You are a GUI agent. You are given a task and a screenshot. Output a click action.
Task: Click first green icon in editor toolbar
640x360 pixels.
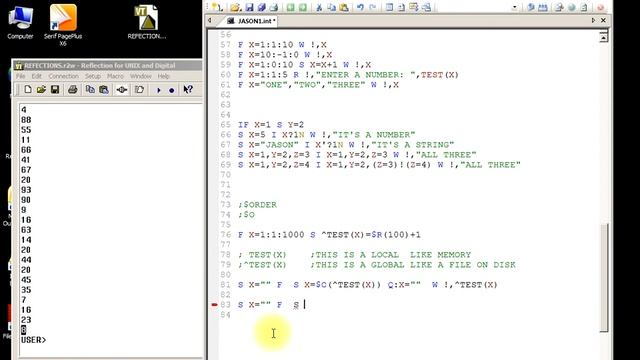coord(290,7)
